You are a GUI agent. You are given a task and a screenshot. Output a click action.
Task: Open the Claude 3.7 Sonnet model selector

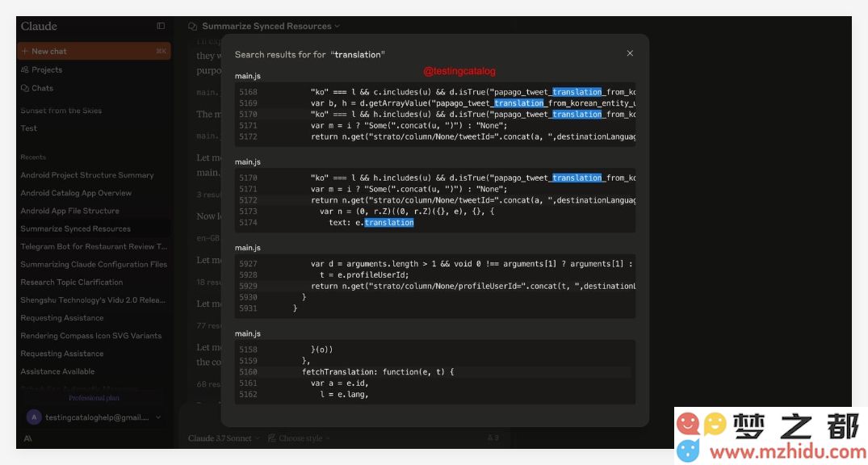click(224, 438)
